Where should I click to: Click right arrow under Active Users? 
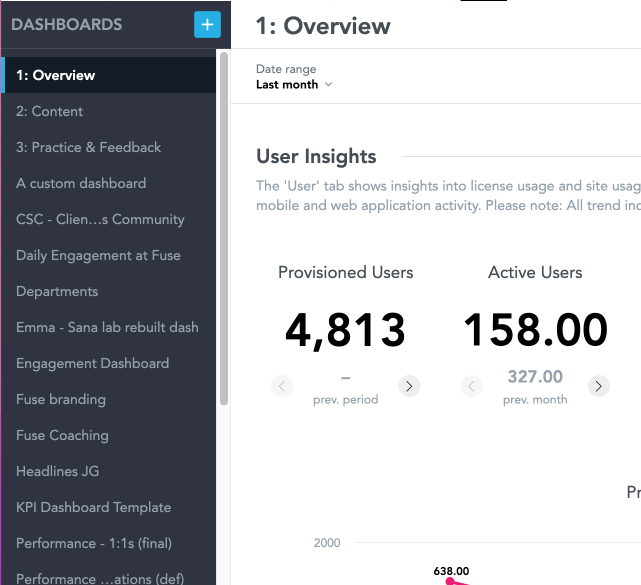598,386
